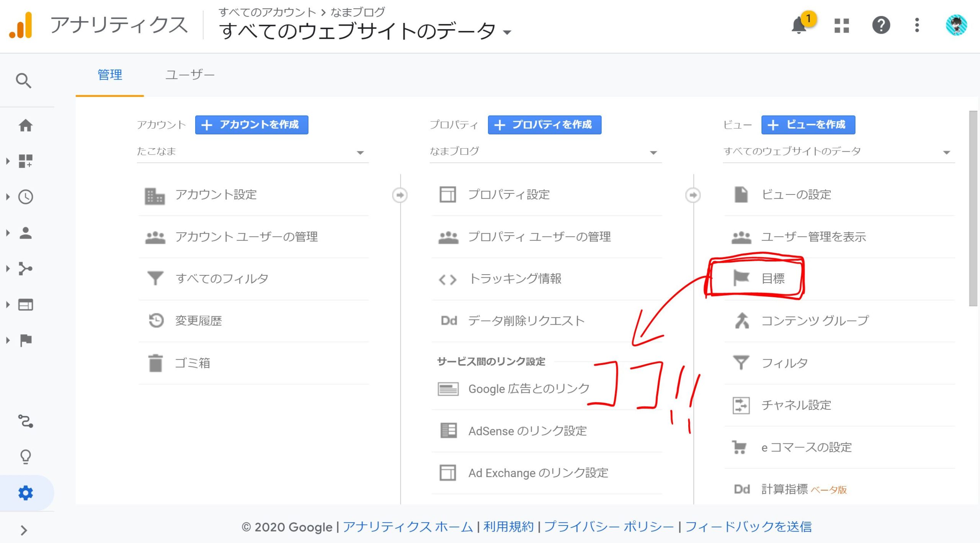Image resolution: width=980 pixels, height=543 pixels.
Task: Open the three-dot more options menu
Action: (917, 25)
